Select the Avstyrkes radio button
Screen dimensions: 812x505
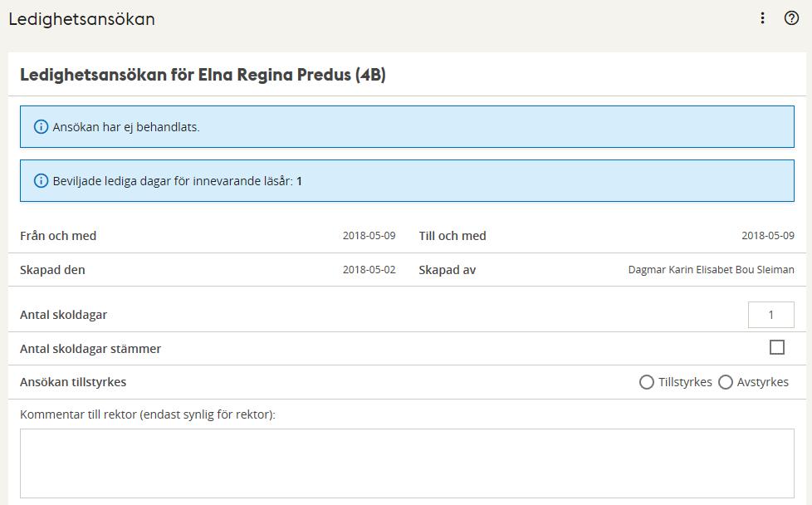(x=725, y=382)
